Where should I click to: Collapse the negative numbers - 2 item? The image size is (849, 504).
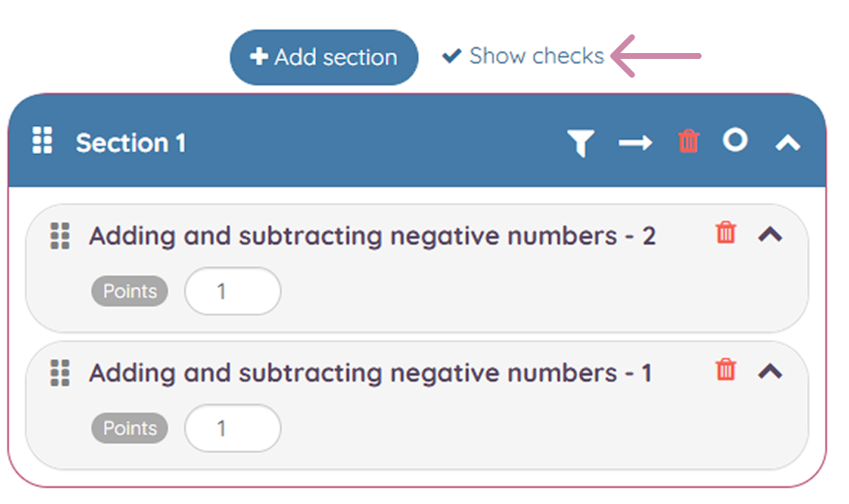point(770,234)
